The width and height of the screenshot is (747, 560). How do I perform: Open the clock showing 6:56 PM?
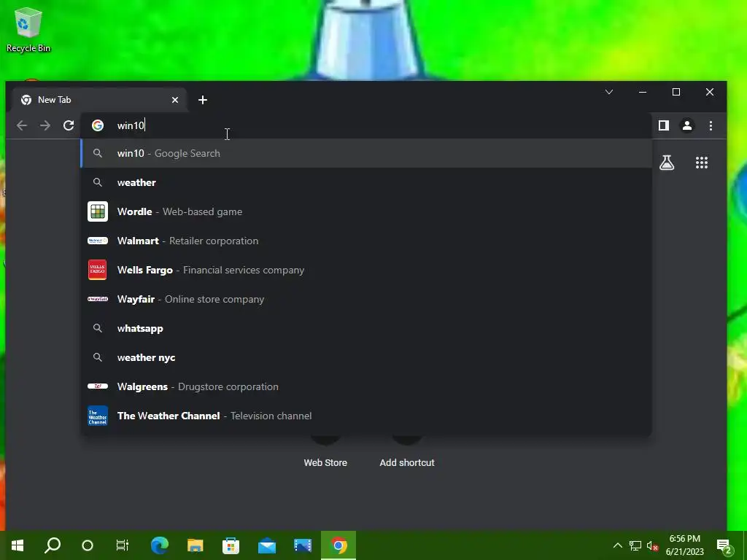tap(684, 545)
